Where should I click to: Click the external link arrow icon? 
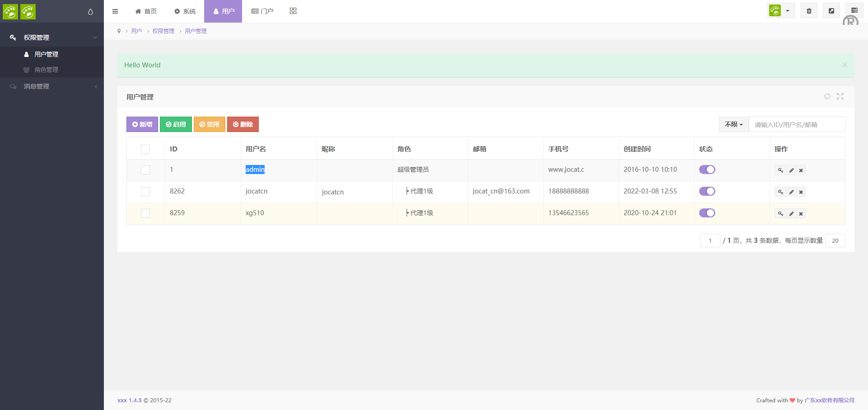coord(831,11)
